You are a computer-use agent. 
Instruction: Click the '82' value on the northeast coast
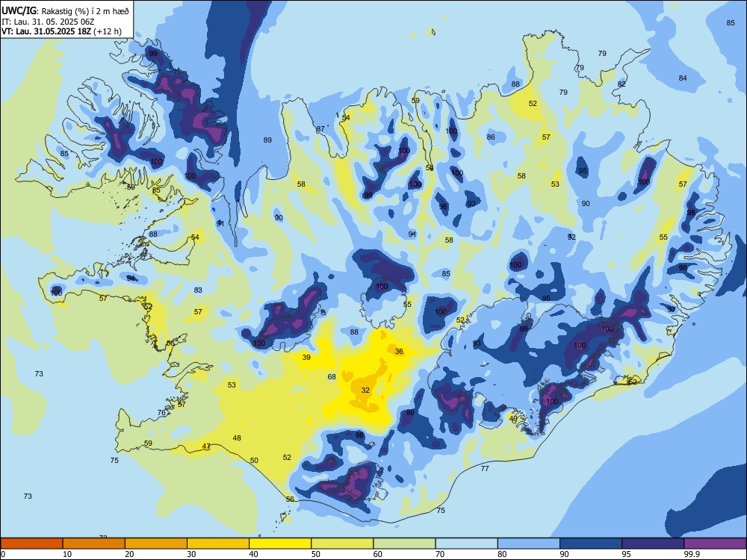point(622,84)
